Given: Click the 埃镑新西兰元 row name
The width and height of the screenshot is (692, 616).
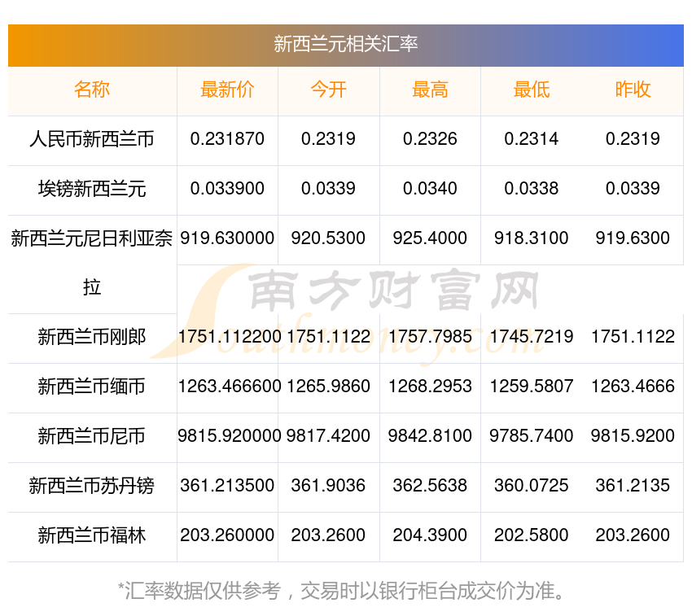Looking at the screenshot, I should pos(92,189).
